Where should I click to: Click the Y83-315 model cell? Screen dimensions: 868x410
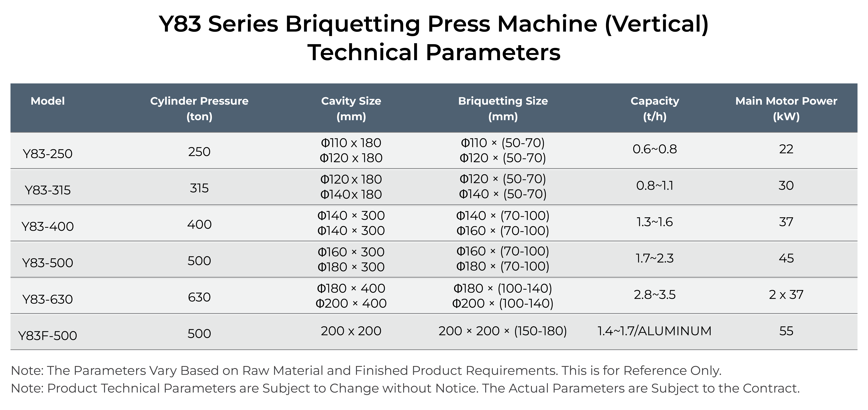(x=48, y=190)
